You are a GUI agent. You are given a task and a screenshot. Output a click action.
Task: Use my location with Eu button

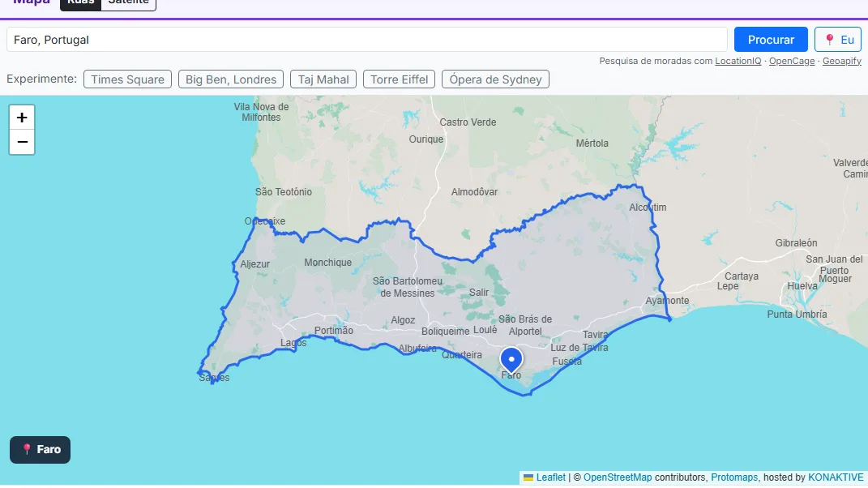tap(838, 40)
